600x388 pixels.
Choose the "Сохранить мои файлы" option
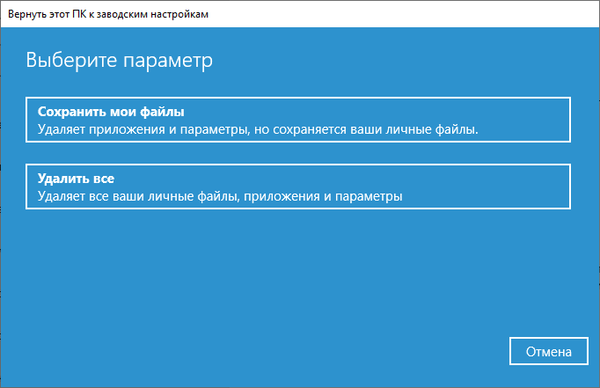(298, 120)
